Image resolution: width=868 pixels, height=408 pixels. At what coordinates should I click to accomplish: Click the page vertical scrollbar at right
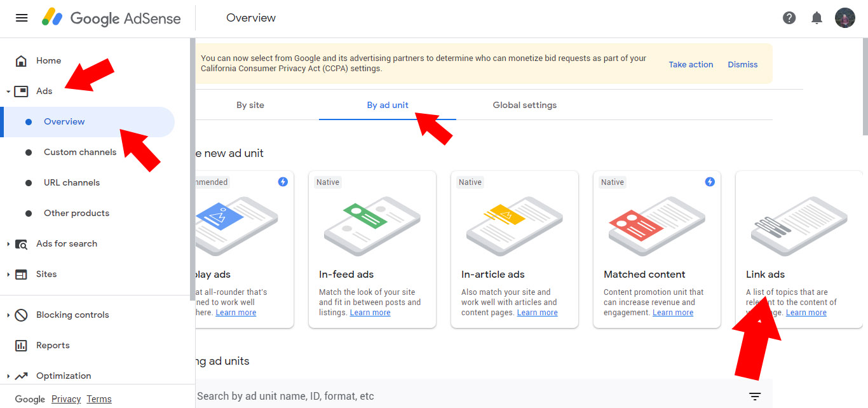[x=865, y=86]
